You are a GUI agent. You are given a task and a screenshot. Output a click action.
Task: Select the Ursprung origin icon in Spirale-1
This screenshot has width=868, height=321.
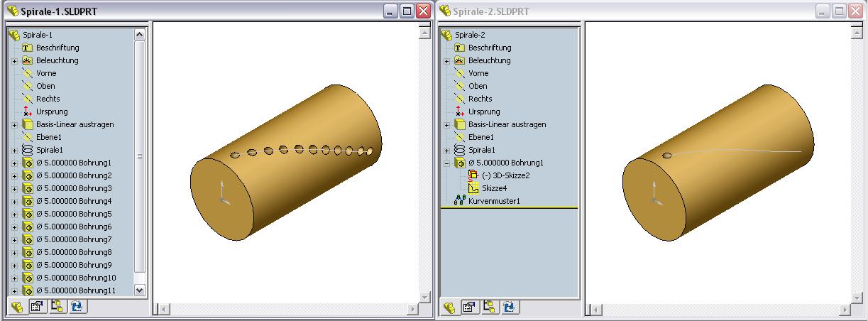pos(28,111)
